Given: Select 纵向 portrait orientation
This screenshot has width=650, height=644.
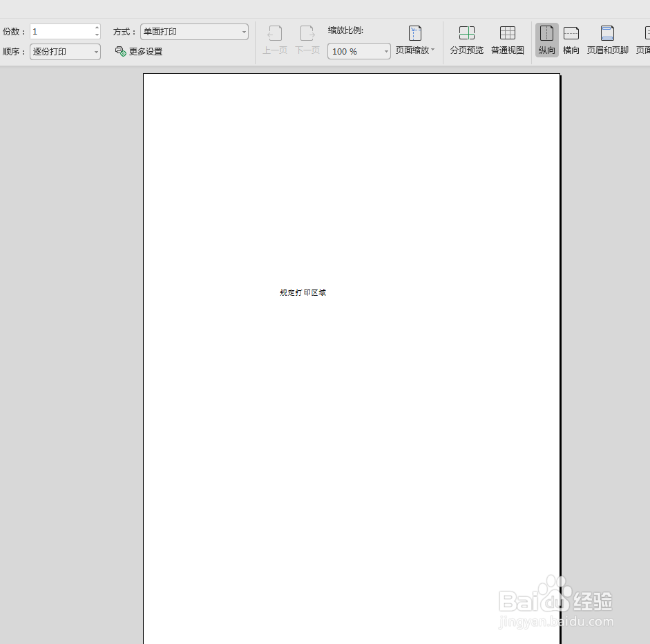Looking at the screenshot, I should tap(547, 40).
